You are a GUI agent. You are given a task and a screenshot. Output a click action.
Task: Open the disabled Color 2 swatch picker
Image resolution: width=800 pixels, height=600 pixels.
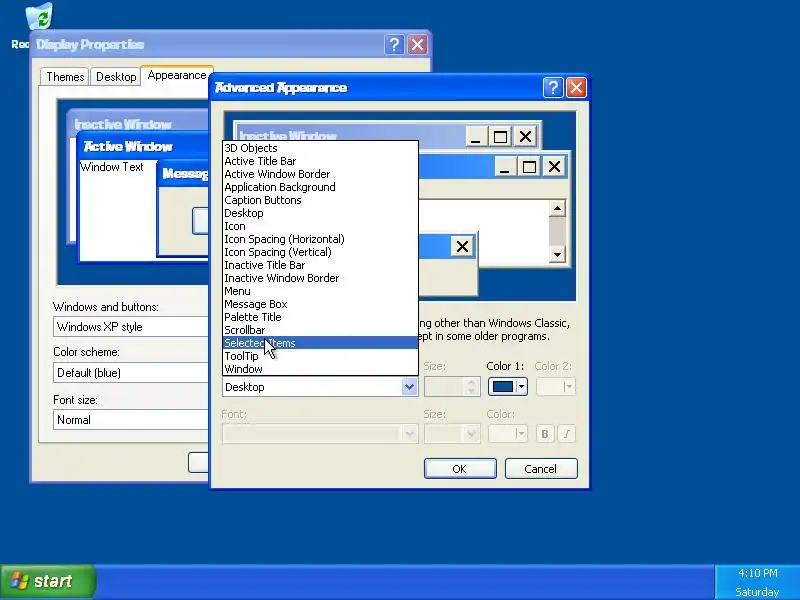tap(556, 387)
